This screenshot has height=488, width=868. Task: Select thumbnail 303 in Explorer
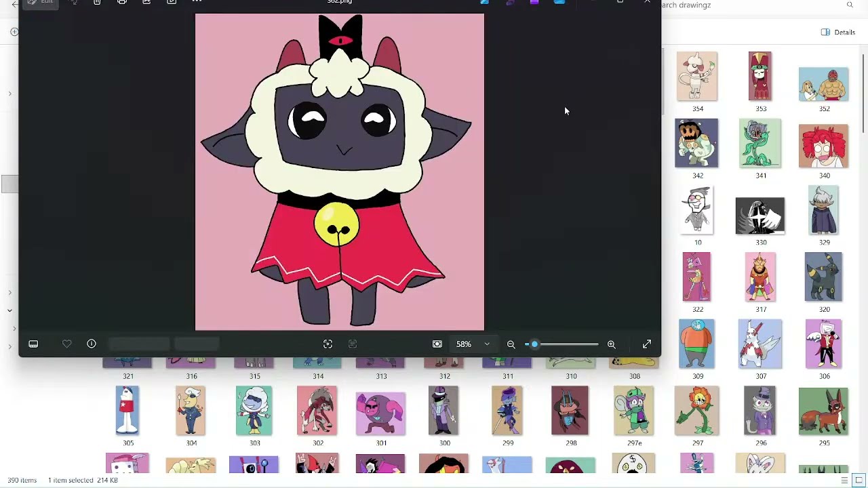(x=254, y=410)
